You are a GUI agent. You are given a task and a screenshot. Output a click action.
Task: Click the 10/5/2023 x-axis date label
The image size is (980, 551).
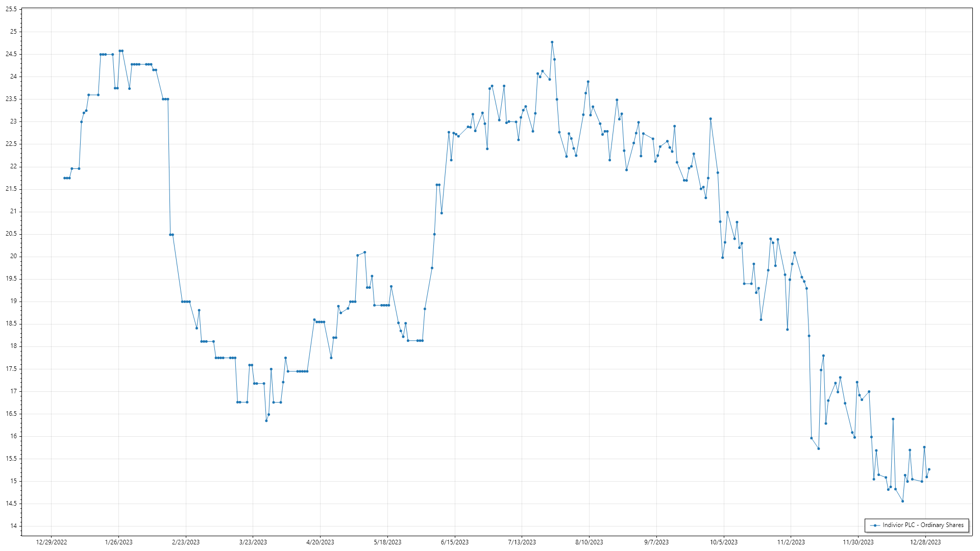[x=724, y=542]
